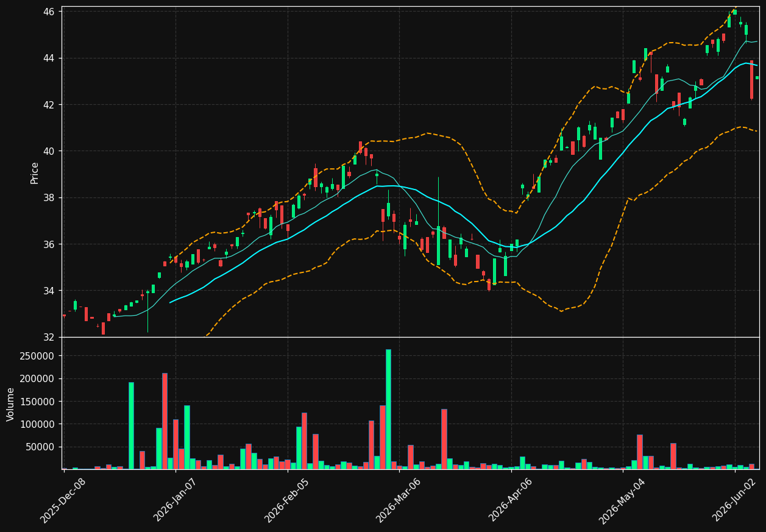Click the price tick label 42

[49, 105]
